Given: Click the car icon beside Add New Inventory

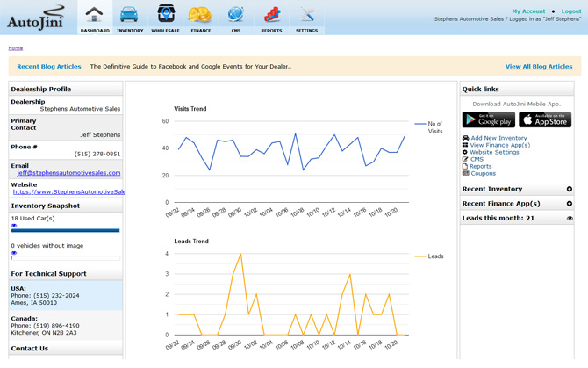Looking at the screenshot, I should coord(465,138).
